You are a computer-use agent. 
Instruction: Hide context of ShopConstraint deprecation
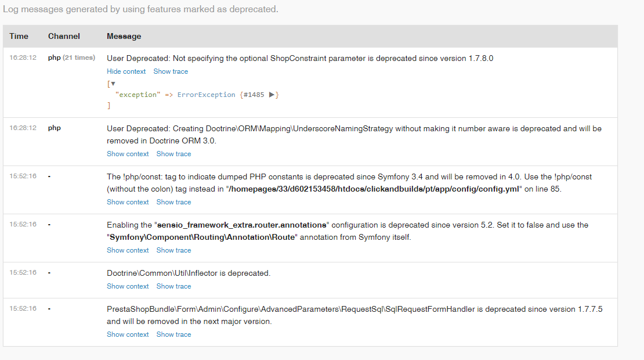pyautogui.click(x=126, y=71)
